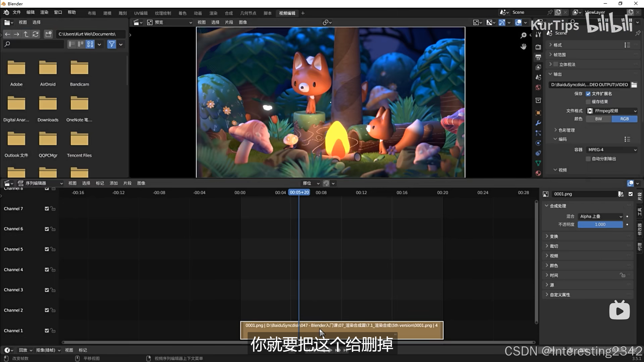Click the refresh icon in file browser
The image size is (644, 362).
pyautogui.click(x=35, y=34)
